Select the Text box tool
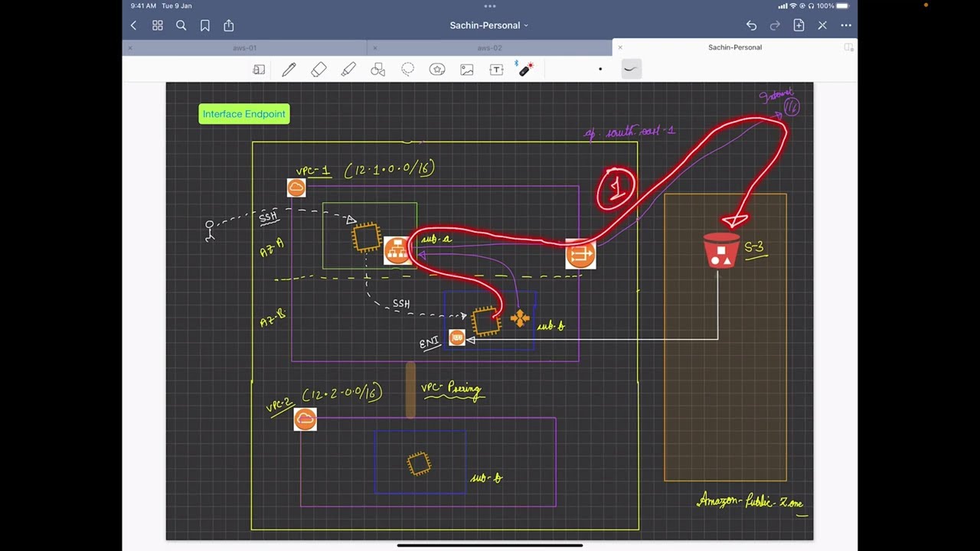Screen dimensions: 980x551 coord(496,70)
